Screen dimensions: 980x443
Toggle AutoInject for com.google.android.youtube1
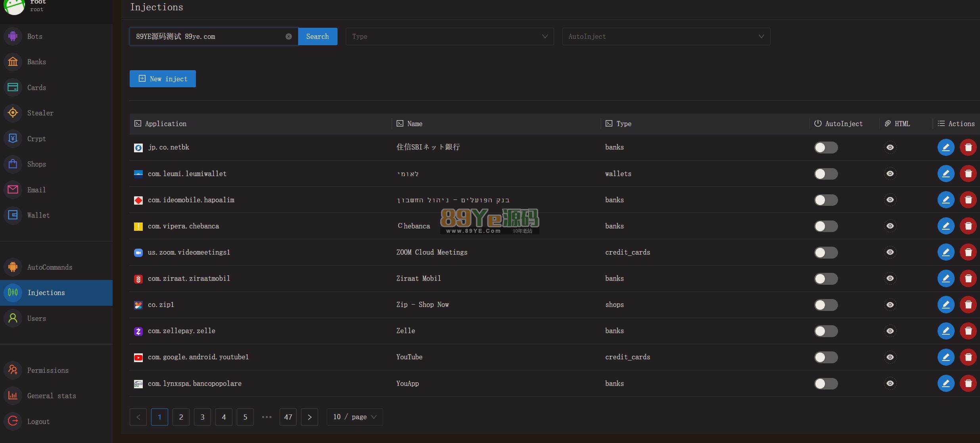[826, 357]
